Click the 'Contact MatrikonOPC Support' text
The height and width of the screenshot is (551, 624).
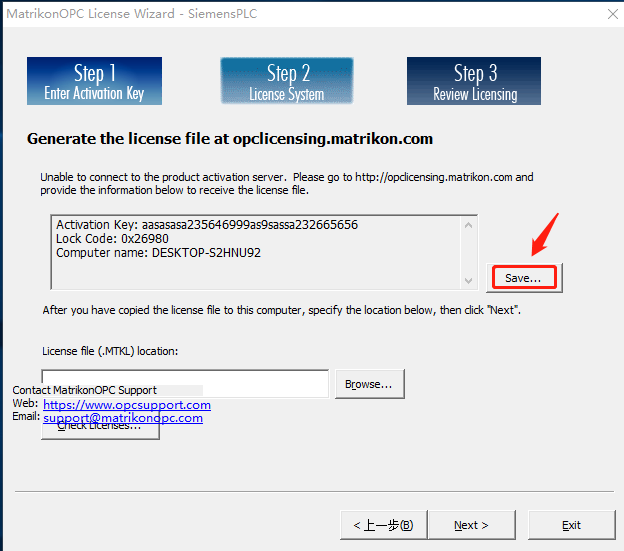coord(84,390)
